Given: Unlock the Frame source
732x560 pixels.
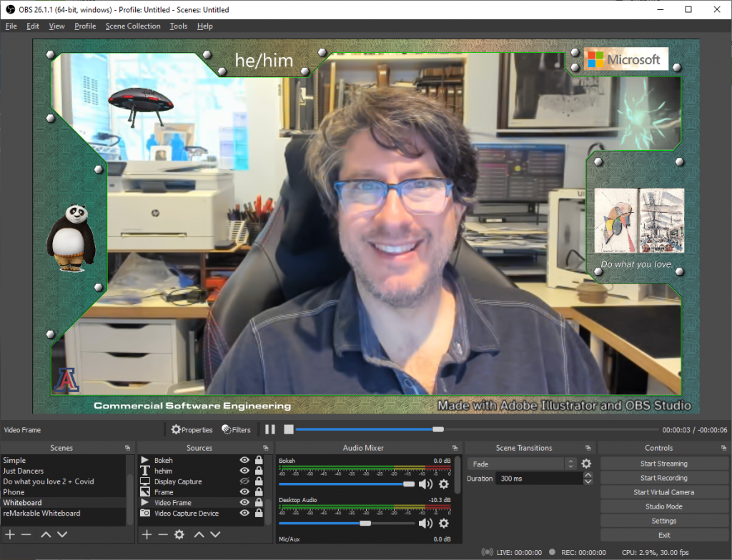Looking at the screenshot, I should pos(259,492).
